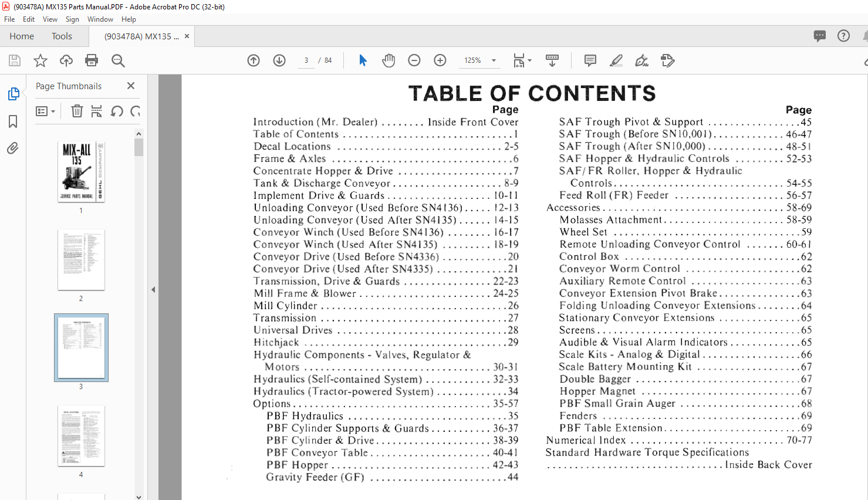Screen dimensions: 868x500
Task: Rotate page counterclockwise in thumbnails panel
Action: coord(117,111)
